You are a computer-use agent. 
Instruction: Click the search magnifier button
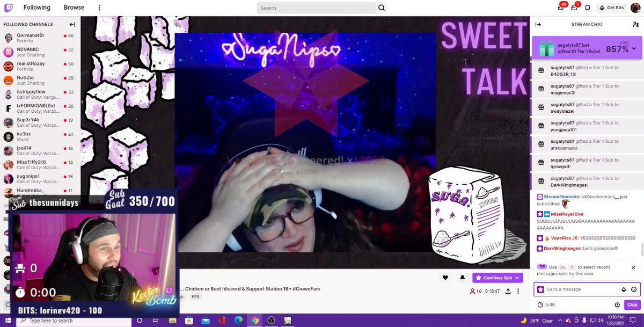point(382,8)
